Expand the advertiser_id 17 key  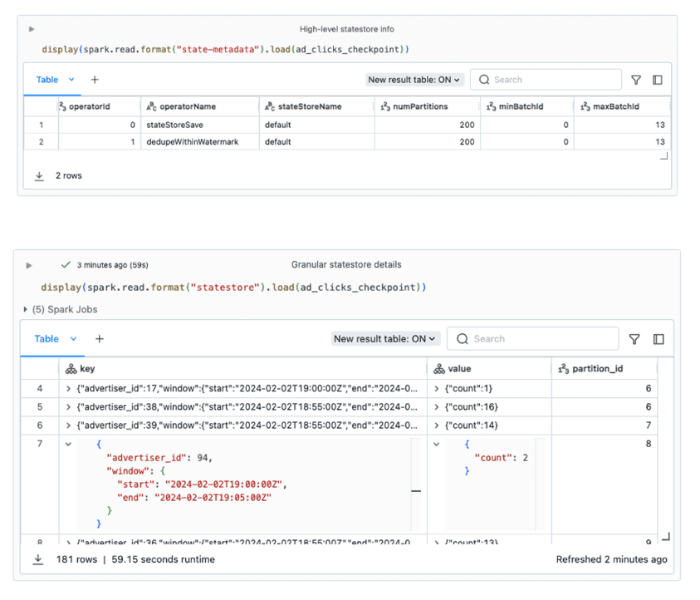68,389
